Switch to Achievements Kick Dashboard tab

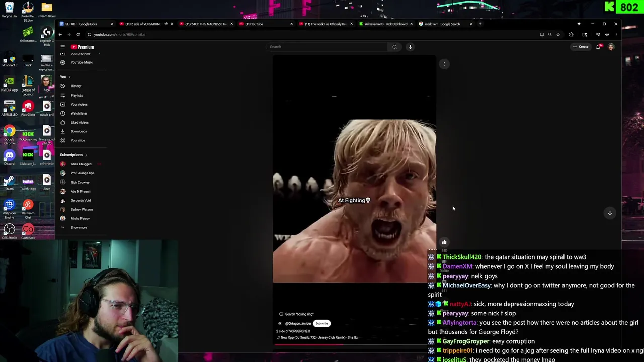pos(385,24)
